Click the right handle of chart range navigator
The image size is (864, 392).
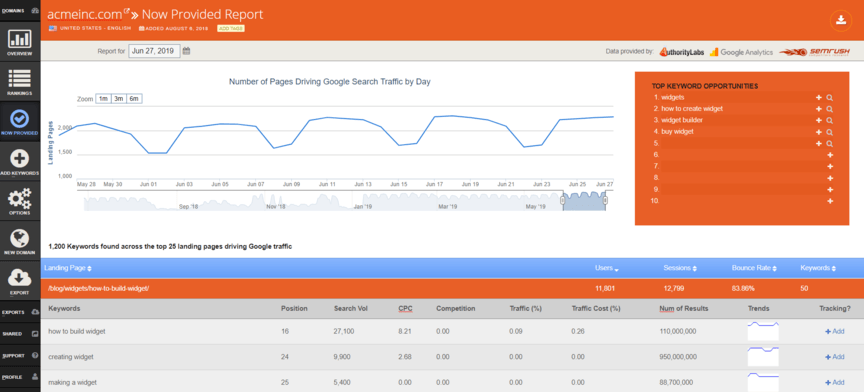point(606,201)
